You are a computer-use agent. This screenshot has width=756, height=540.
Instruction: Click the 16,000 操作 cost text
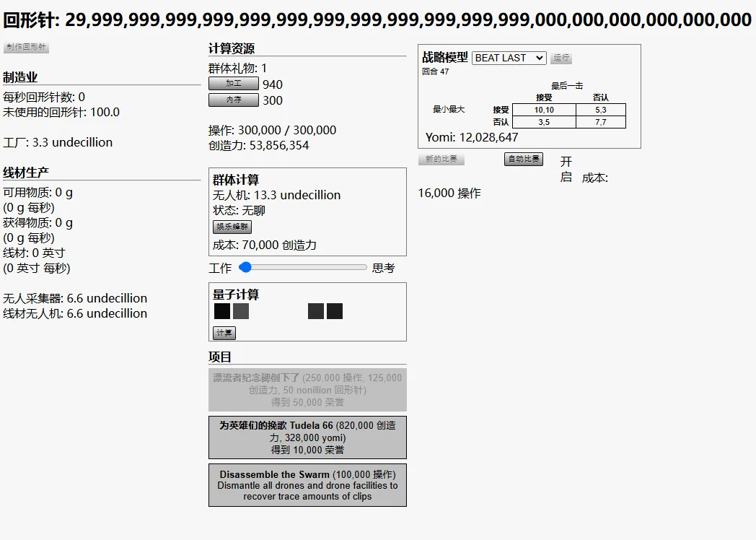click(x=449, y=193)
